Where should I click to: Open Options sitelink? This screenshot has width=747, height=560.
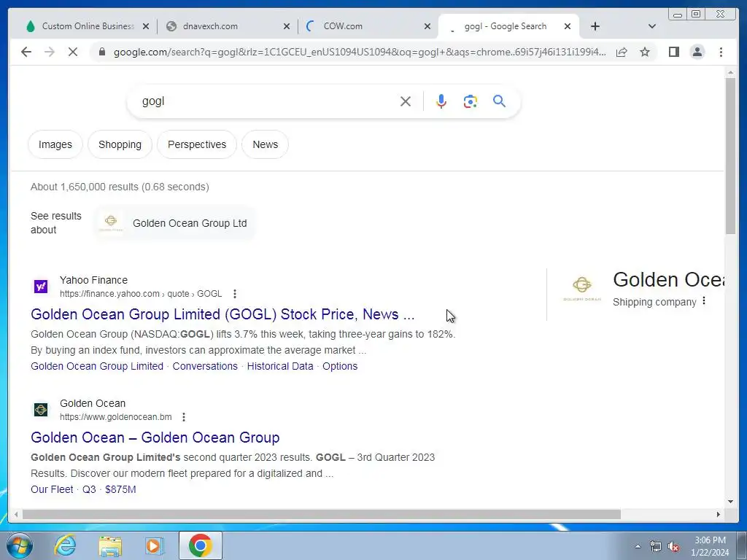[340, 366]
